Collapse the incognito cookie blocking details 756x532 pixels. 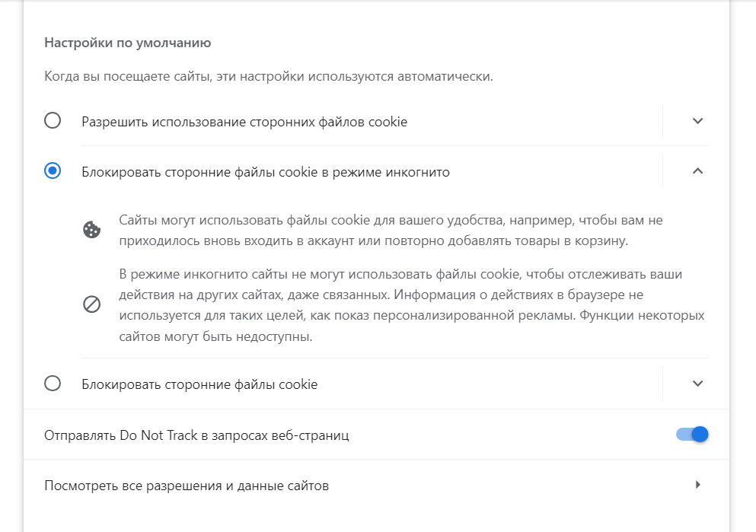coord(697,171)
